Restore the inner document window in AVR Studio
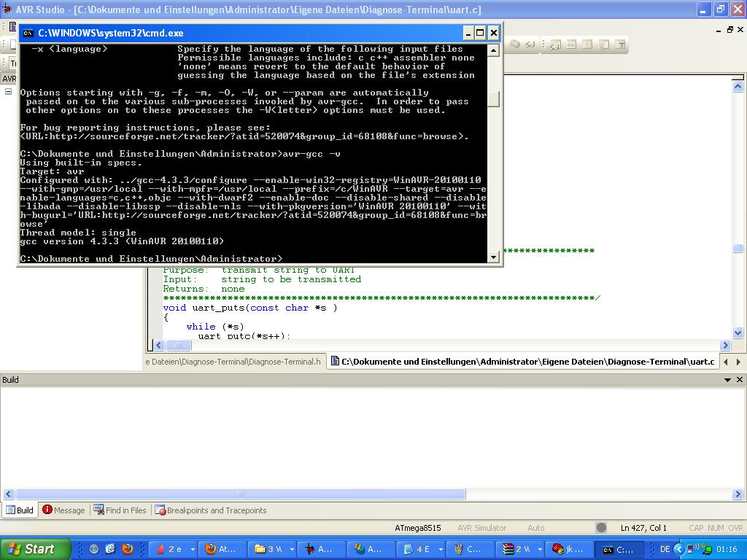The height and width of the screenshot is (560, 747). (729, 29)
